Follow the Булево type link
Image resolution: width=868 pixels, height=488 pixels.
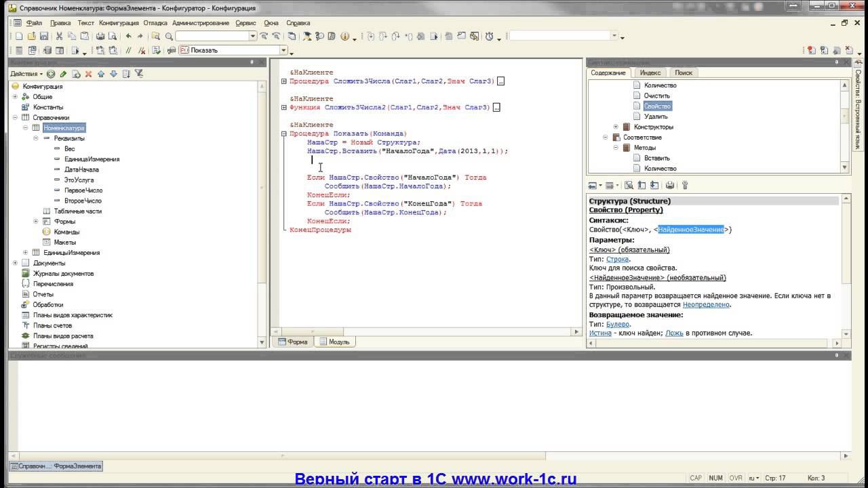(x=618, y=324)
